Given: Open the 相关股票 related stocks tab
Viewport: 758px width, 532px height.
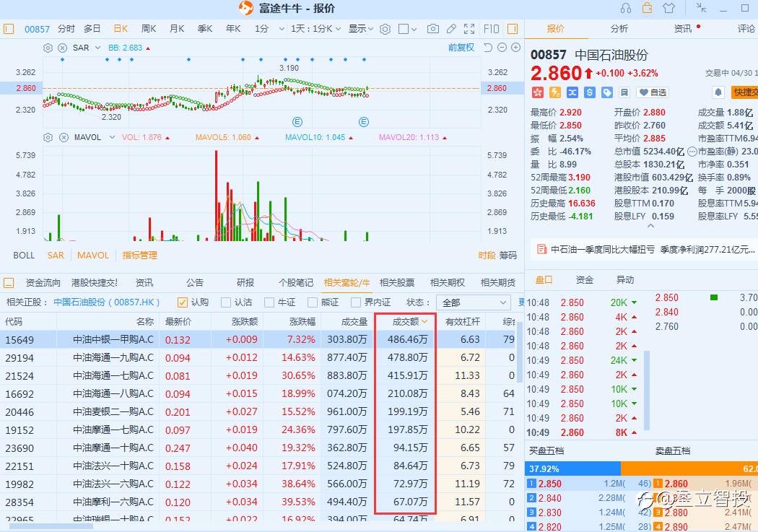Looking at the screenshot, I should pos(397,283).
